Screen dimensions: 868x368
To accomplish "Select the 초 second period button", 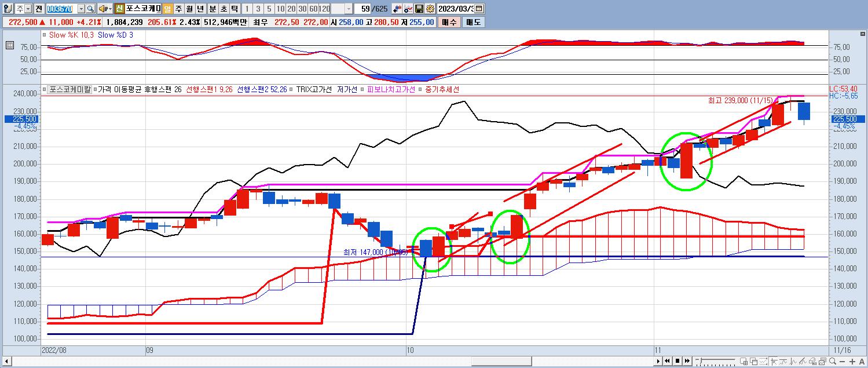I will click(224, 9).
